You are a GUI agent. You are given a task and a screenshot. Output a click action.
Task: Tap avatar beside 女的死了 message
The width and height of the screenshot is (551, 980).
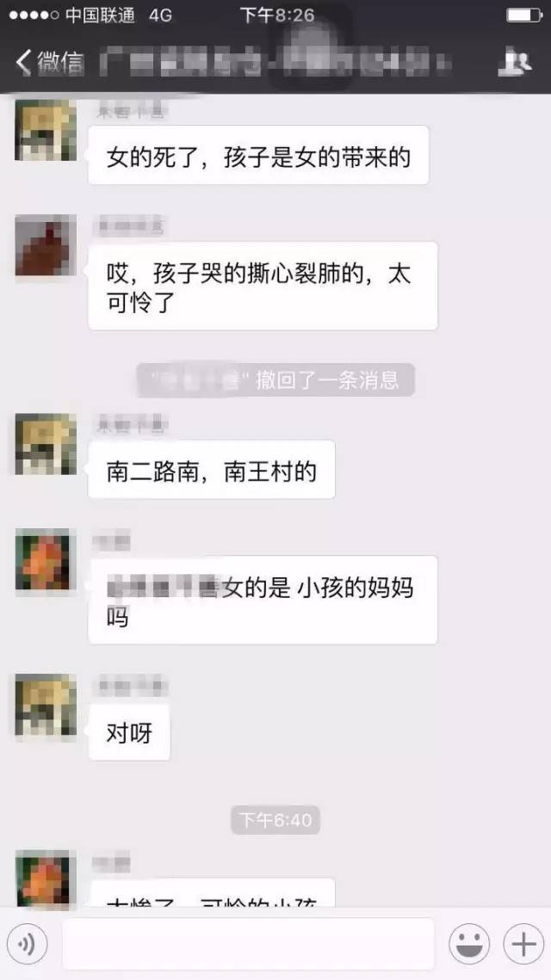click(46, 129)
